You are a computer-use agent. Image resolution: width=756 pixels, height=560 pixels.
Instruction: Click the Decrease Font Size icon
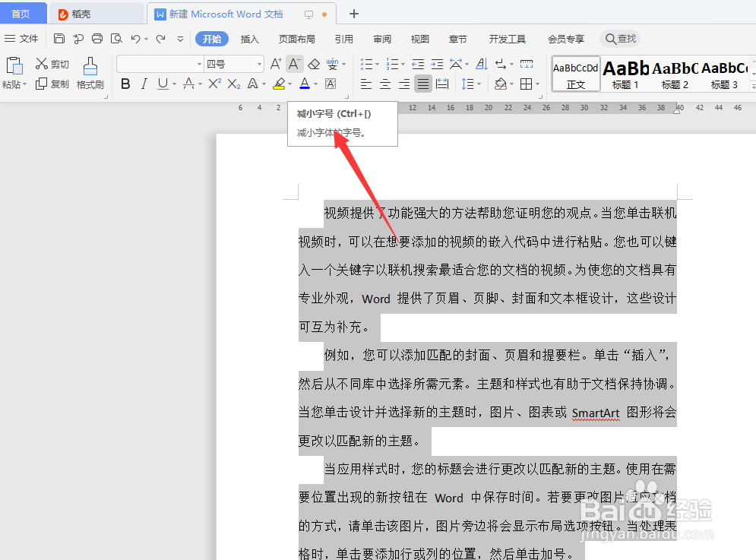pyautogui.click(x=294, y=64)
